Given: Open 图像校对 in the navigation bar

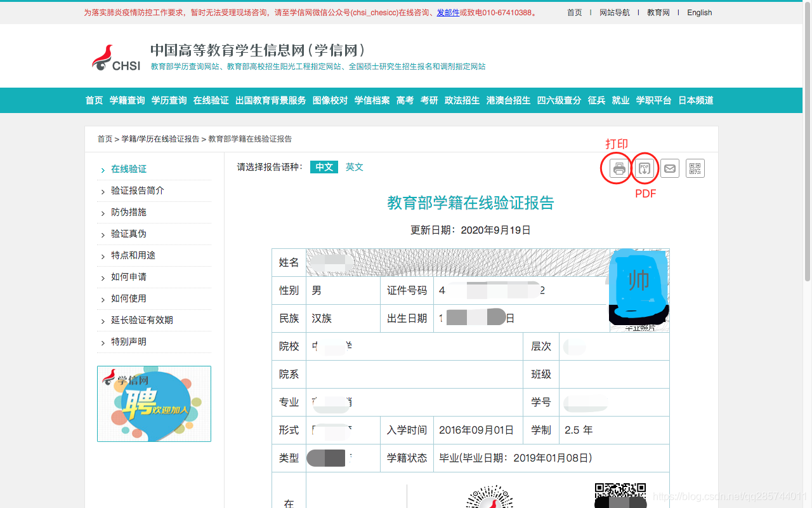Looking at the screenshot, I should point(331,100).
